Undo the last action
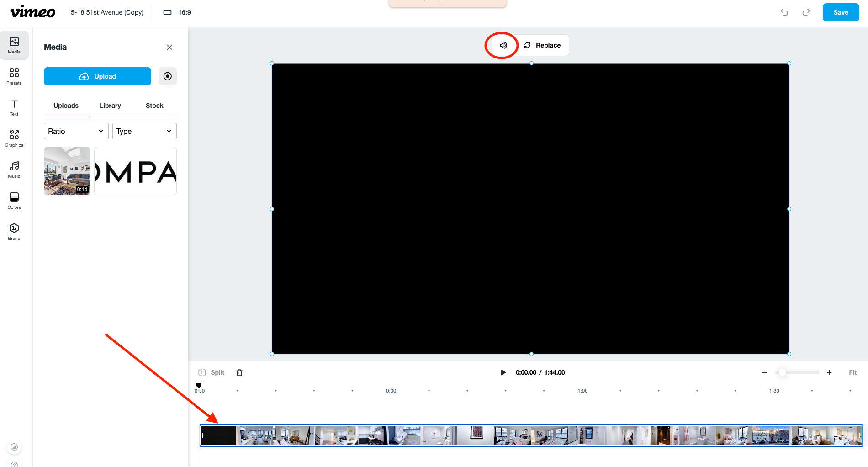This screenshot has height=467, width=868. click(784, 12)
